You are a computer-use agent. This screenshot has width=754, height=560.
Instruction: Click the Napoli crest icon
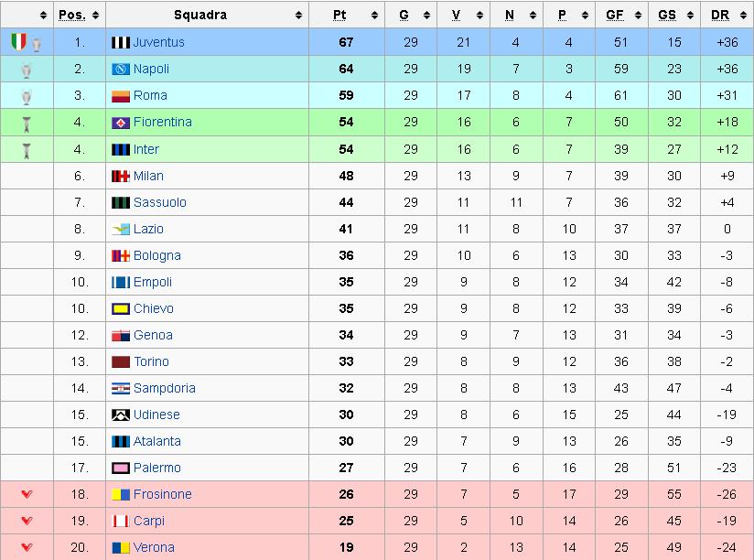pos(121,70)
